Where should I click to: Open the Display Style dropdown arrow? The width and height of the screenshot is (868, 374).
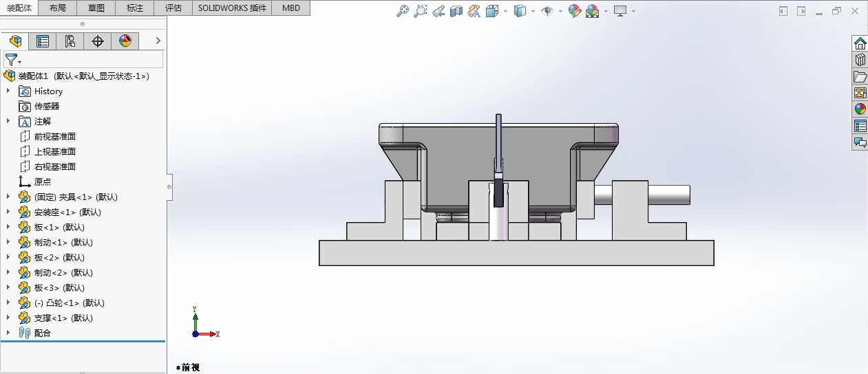533,11
